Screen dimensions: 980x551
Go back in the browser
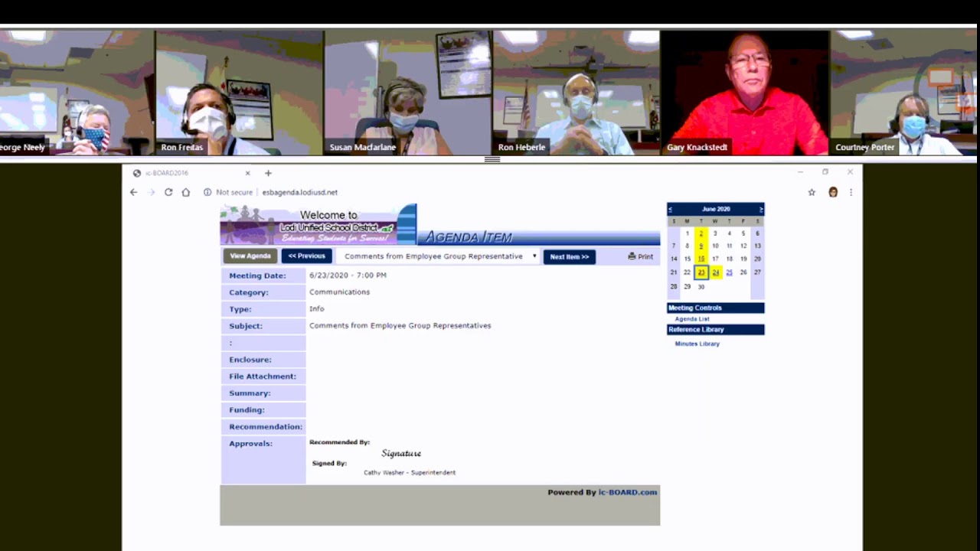(x=133, y=192)
